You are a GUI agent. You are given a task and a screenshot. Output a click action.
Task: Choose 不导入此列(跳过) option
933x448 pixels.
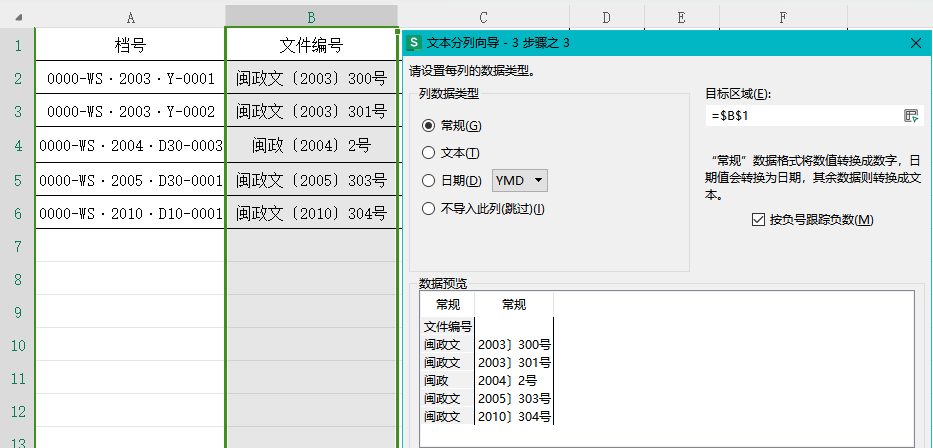coord(483,209)
